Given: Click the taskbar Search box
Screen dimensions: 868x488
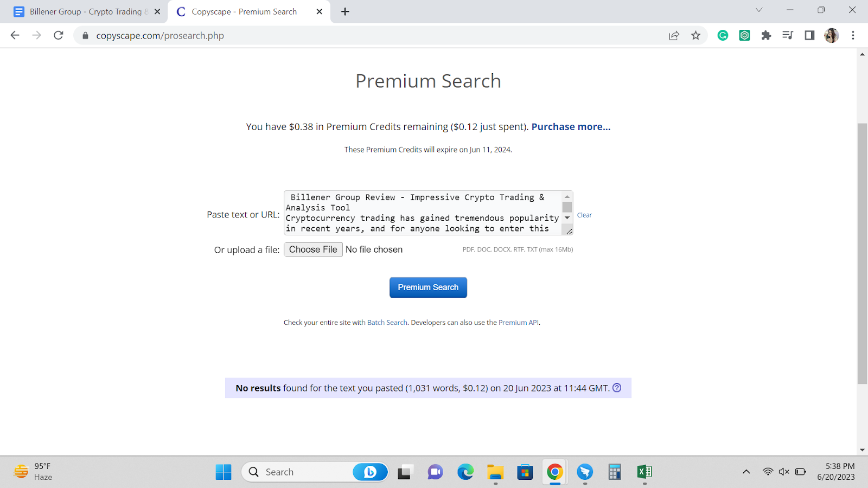Looking at the screenshot, I should point(315,472).
